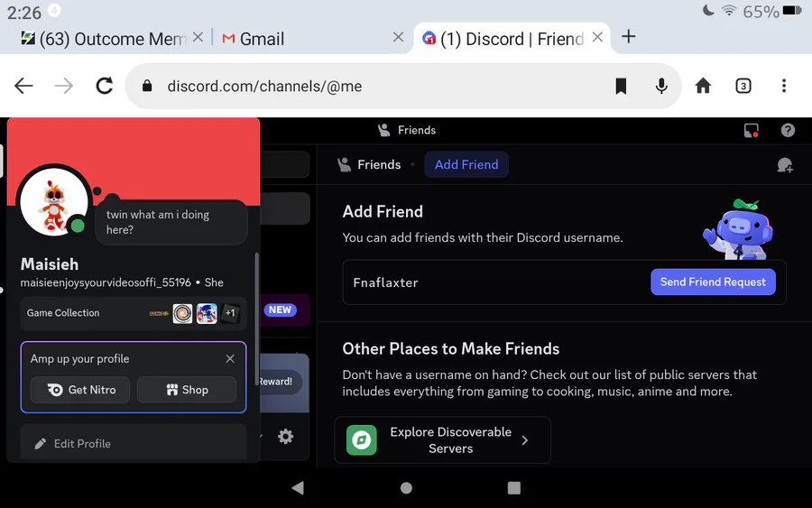Image resolution: width=812 pixels, height=508 pixels.
Task: Click the username input field with Fnaflaxter
Action: [494, 282]
